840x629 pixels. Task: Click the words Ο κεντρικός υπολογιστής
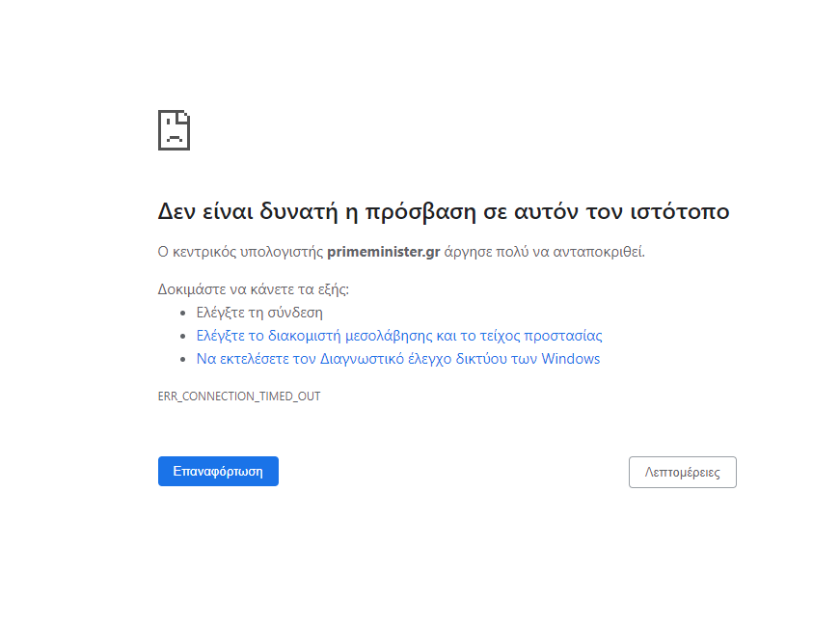(x=240, y=252)
